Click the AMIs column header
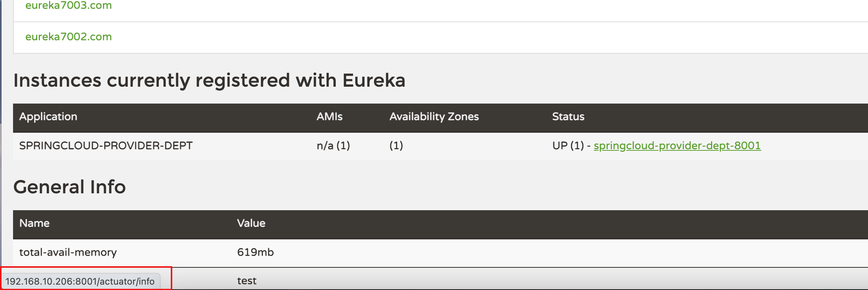The image size is (868, 290). coord(329,117)
